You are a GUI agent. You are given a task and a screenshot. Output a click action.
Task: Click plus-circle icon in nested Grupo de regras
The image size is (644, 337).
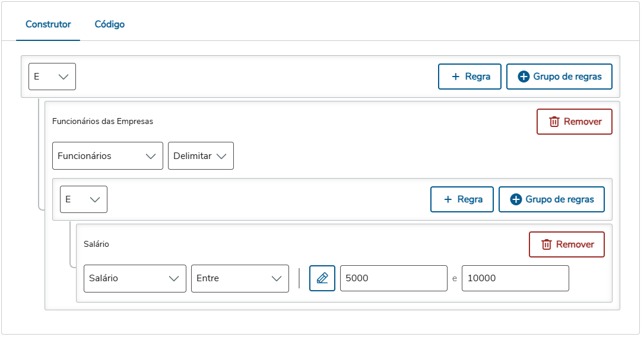point(516,199)
